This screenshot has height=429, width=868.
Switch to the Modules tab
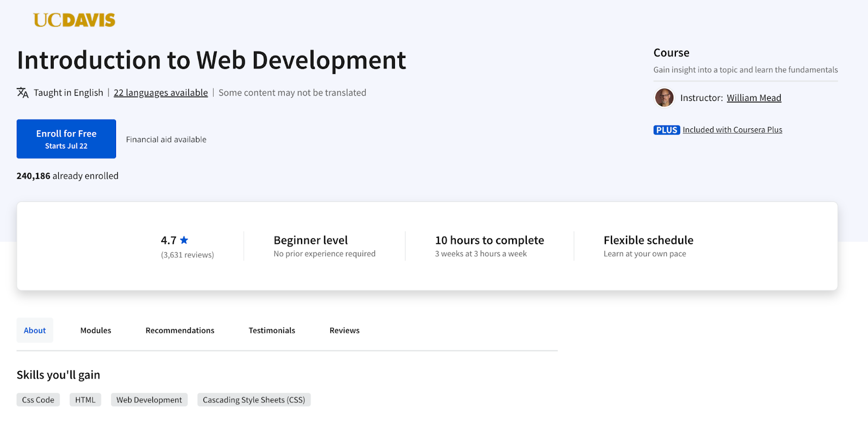pyautogui.click(x=95, y=330)
